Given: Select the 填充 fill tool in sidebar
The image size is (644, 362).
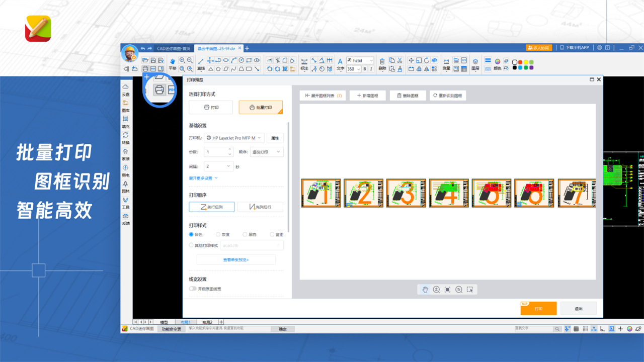Looking at the screenshot, I should coord(125,122).
